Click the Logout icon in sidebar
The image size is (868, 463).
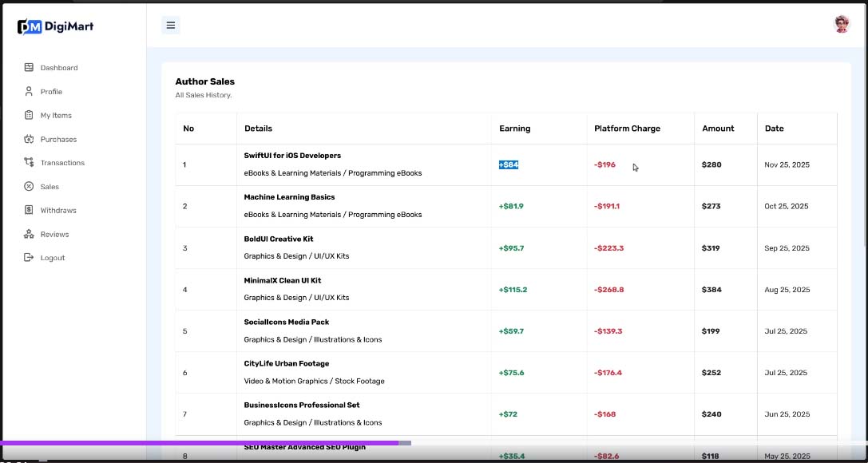[29, 258]
